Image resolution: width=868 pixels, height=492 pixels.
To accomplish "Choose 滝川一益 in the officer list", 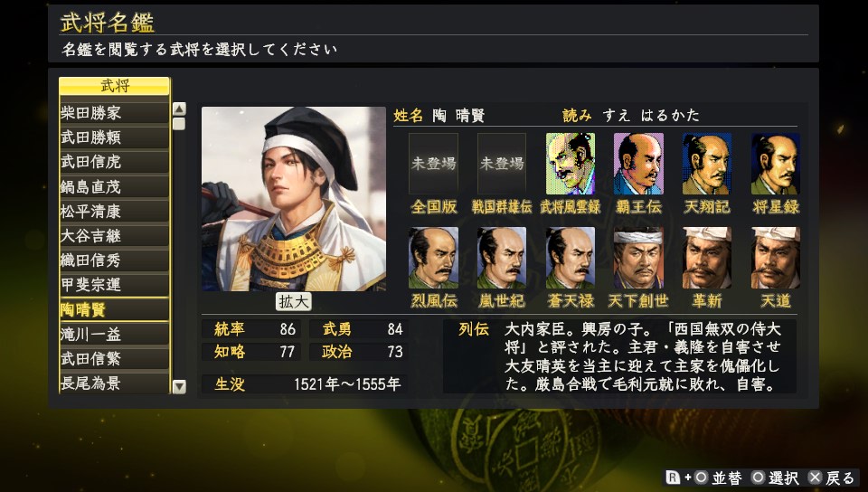I will [114, 335].
